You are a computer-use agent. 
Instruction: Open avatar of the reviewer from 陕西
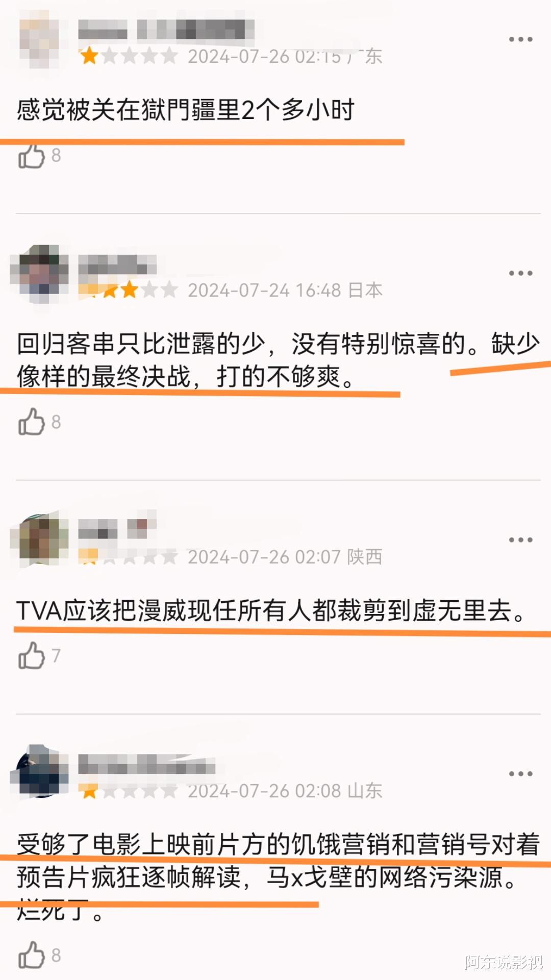pyautogui.click(x=39, y=540)
